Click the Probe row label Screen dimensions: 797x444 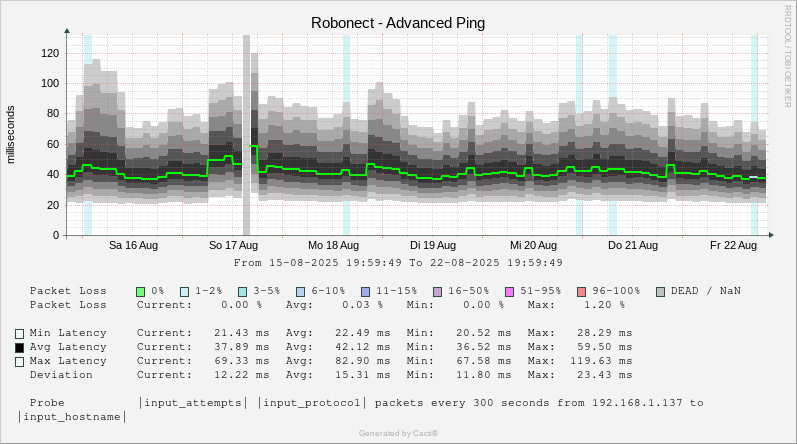coord(47,403)
